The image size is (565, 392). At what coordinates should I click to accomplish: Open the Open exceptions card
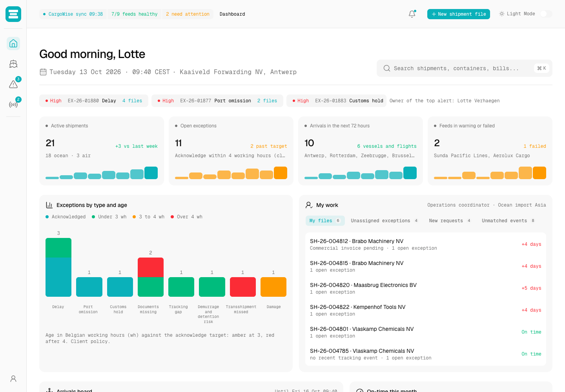231,151
